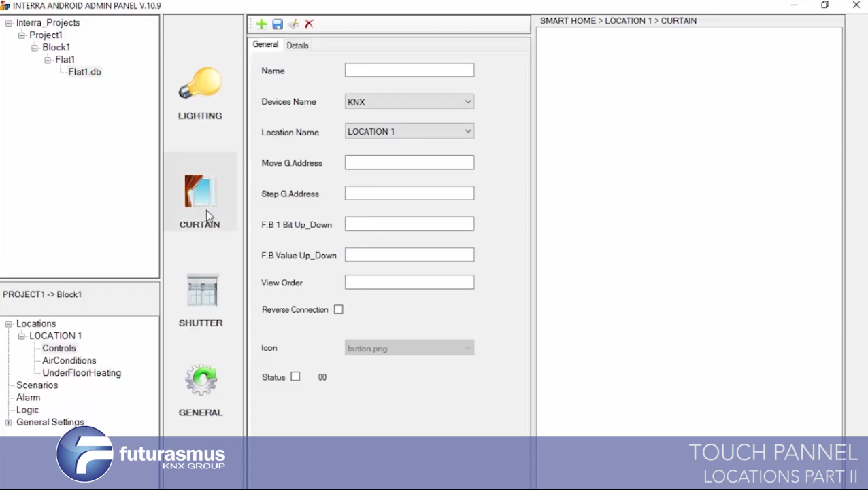Toggle the Status checkbox
This screenshot has width=868, height=490.
tap(295, 377)
